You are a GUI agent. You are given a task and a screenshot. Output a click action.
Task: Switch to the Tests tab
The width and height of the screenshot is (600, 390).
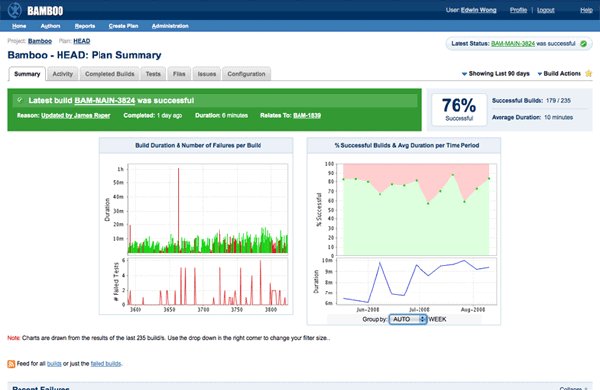click(153, 74)
